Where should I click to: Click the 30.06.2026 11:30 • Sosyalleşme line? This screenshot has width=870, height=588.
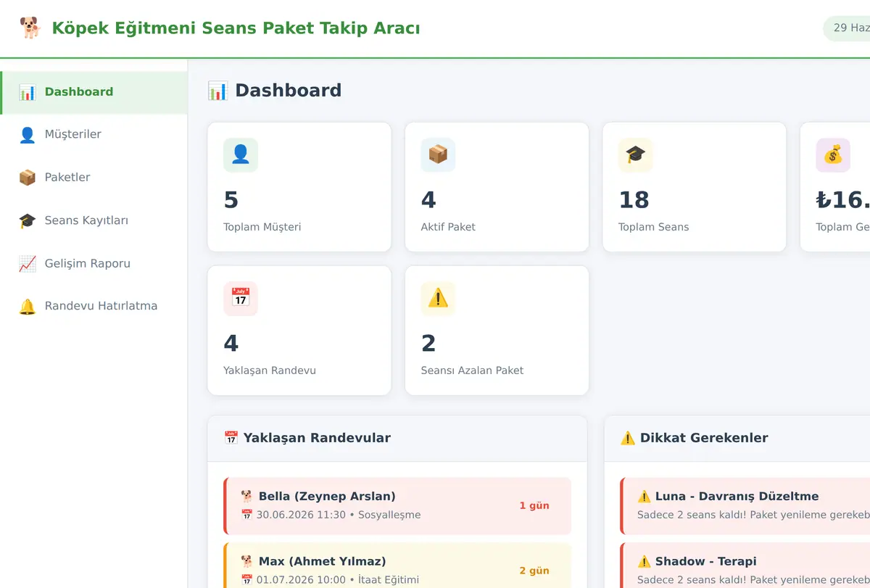point(331,515)
